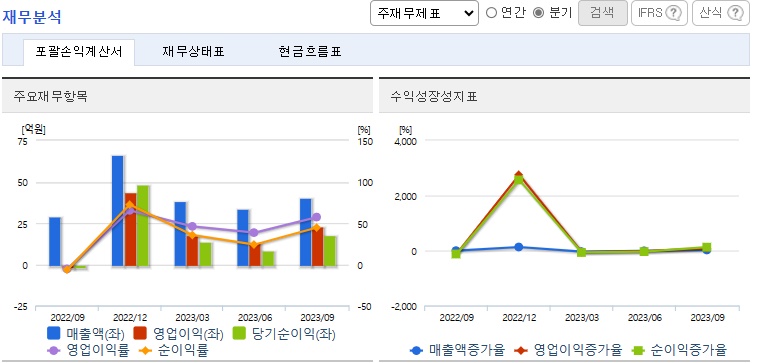Click the 2023/06 label in the right chart
The height and width of the screenshot is (363, 758).
(x=645, y=318)
